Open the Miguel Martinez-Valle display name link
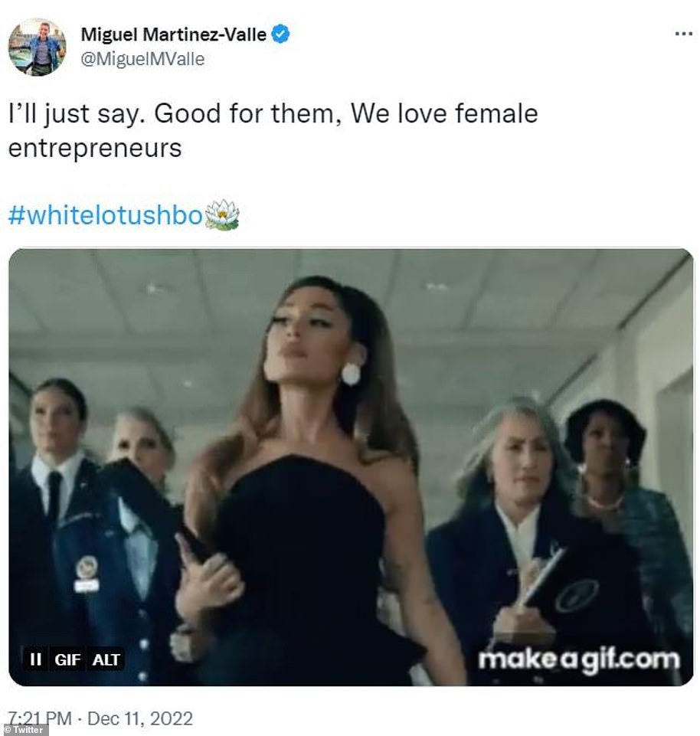 [x=173, y=34]
